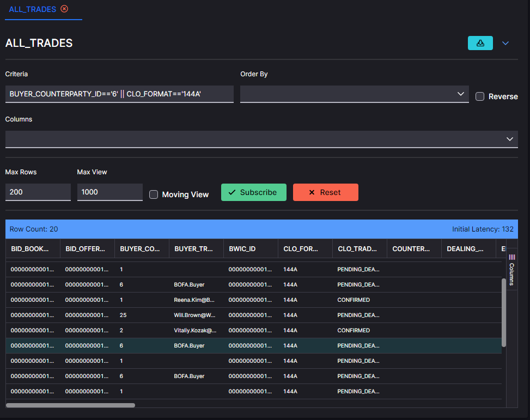Click the BID_OFFER... column header

87,249
